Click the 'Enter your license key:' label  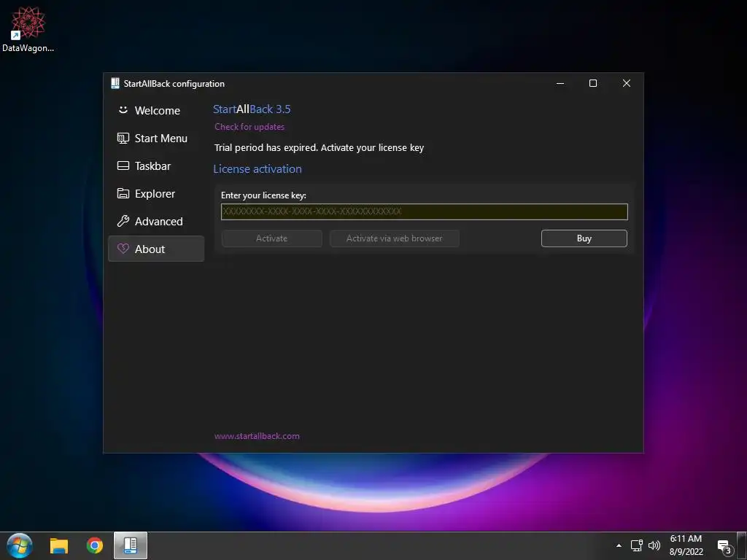tap(263, 195)
